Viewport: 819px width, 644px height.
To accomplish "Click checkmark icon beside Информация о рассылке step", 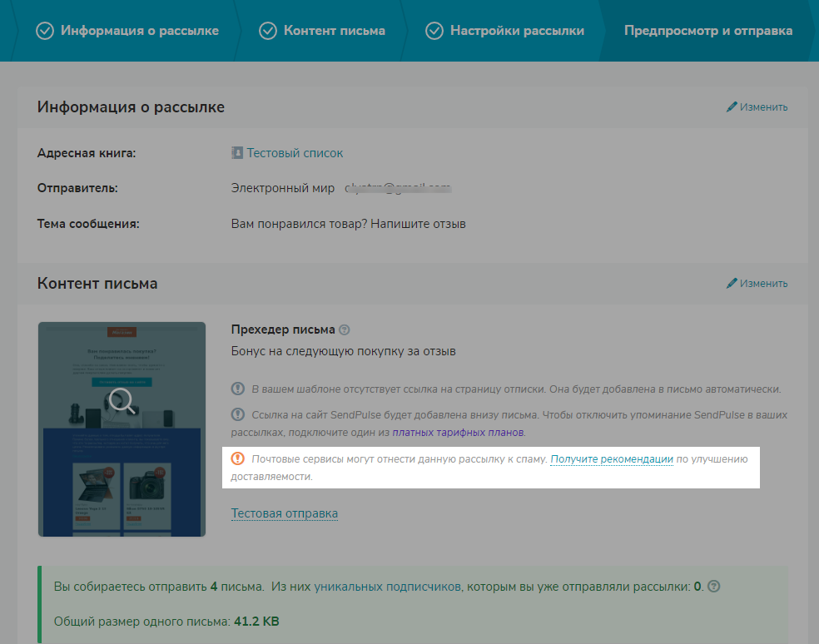I will point(45,31).
